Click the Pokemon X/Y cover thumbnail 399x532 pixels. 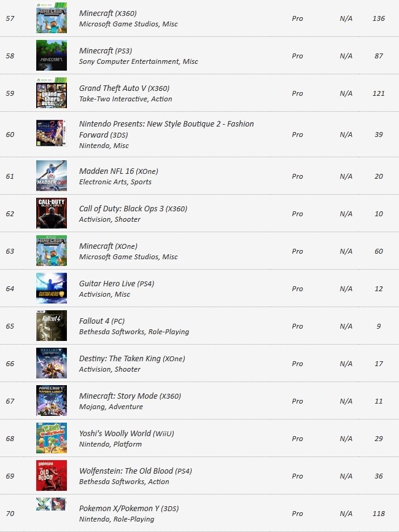51,504
